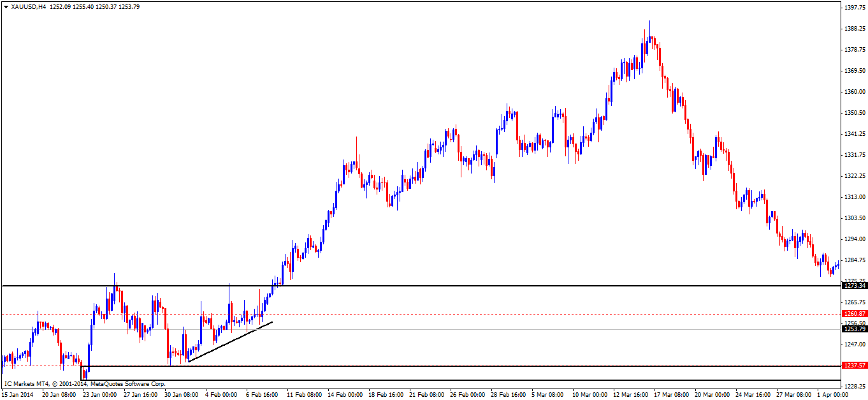Click the 1322.25 price axis value

coord(854,176)
